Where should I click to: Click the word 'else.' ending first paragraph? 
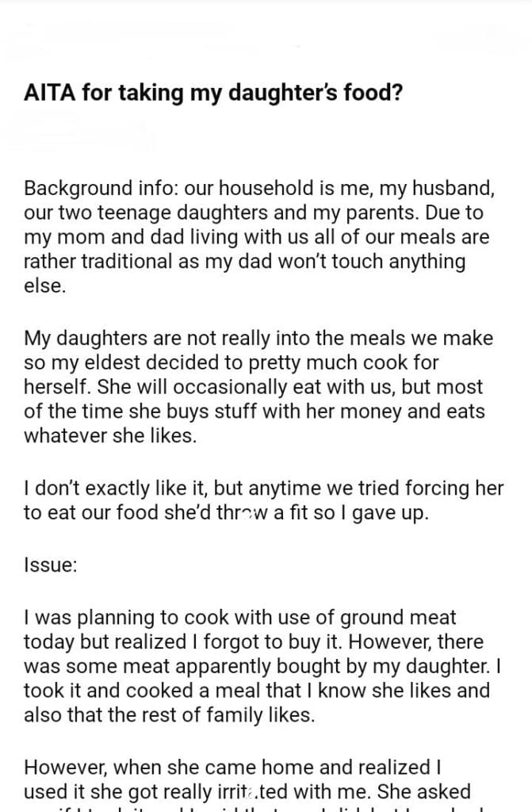44,285
